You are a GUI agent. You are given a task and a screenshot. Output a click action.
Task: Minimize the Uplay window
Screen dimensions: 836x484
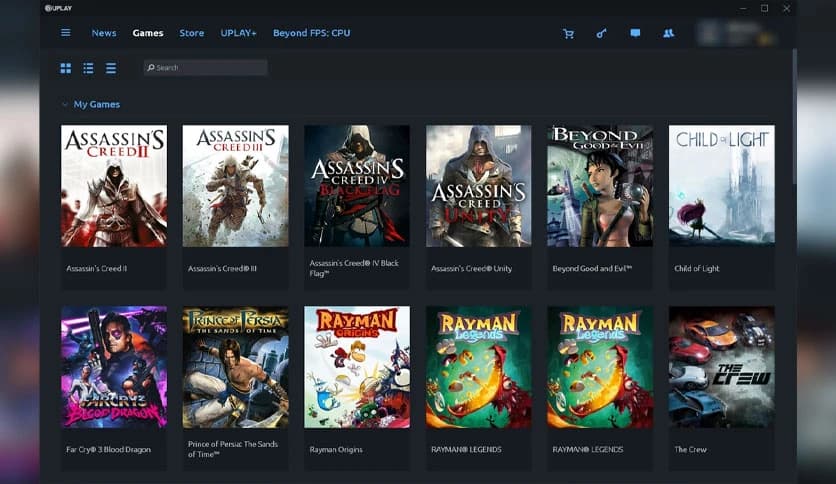pos(743,9)
